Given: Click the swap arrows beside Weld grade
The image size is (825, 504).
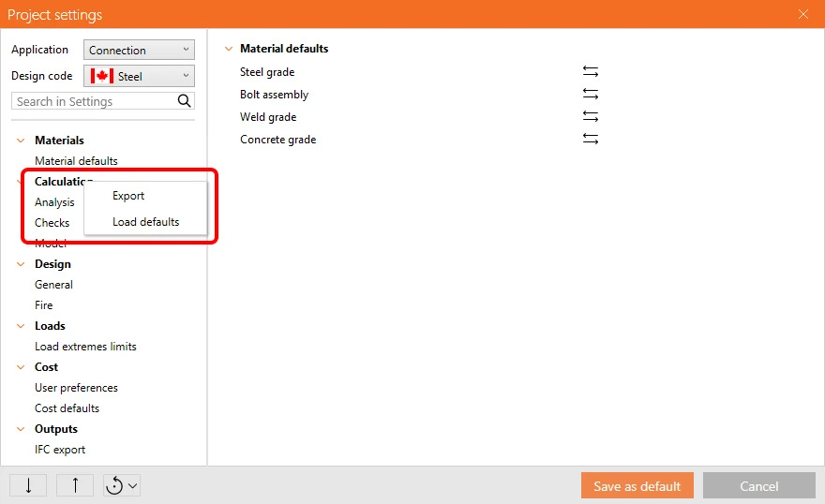Looking at the screenshot, I should pyautogui.click(x=591, y=117).
